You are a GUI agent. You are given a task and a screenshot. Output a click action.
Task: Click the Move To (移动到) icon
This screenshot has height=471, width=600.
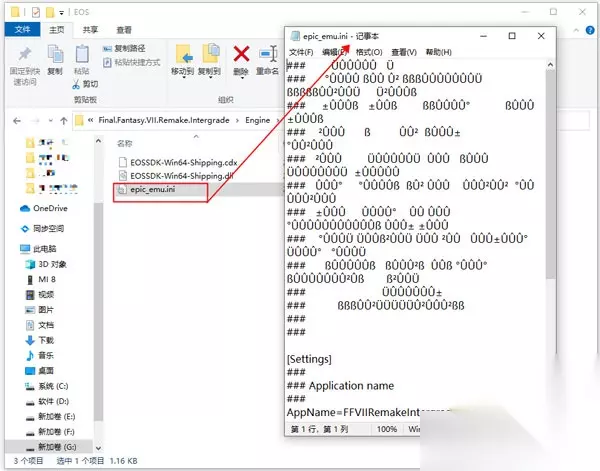[184, 54]
